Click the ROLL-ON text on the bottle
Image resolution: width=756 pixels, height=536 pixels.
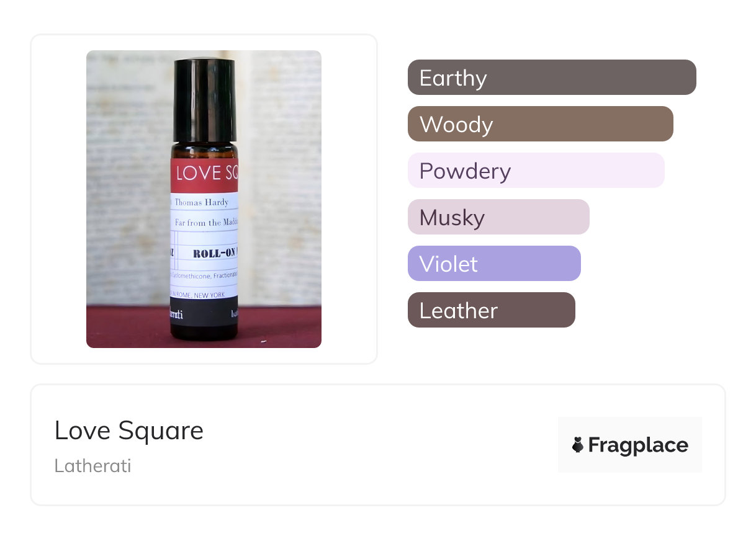pos(215,254)
